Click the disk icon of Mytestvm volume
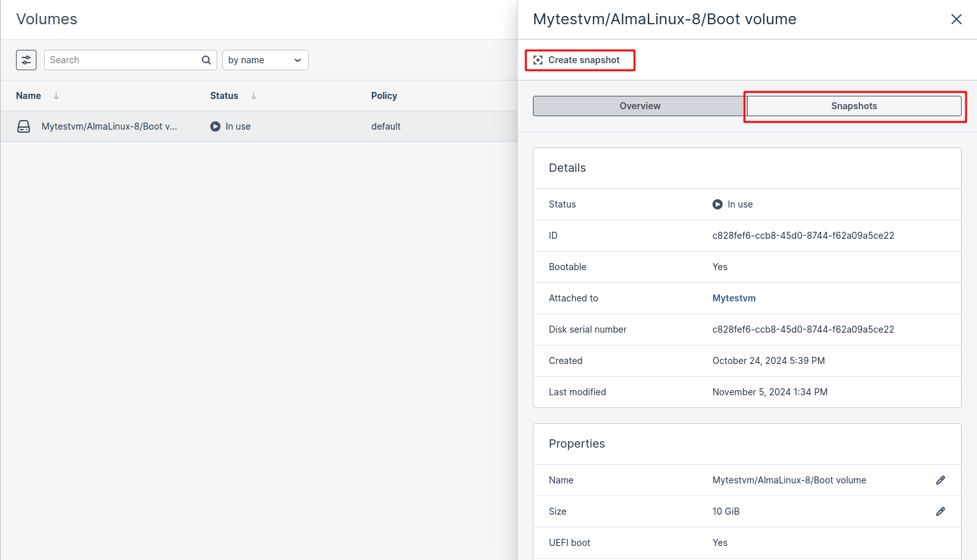Image resolution: width=977 pixels, height=560 pixels. pos(24,126)
